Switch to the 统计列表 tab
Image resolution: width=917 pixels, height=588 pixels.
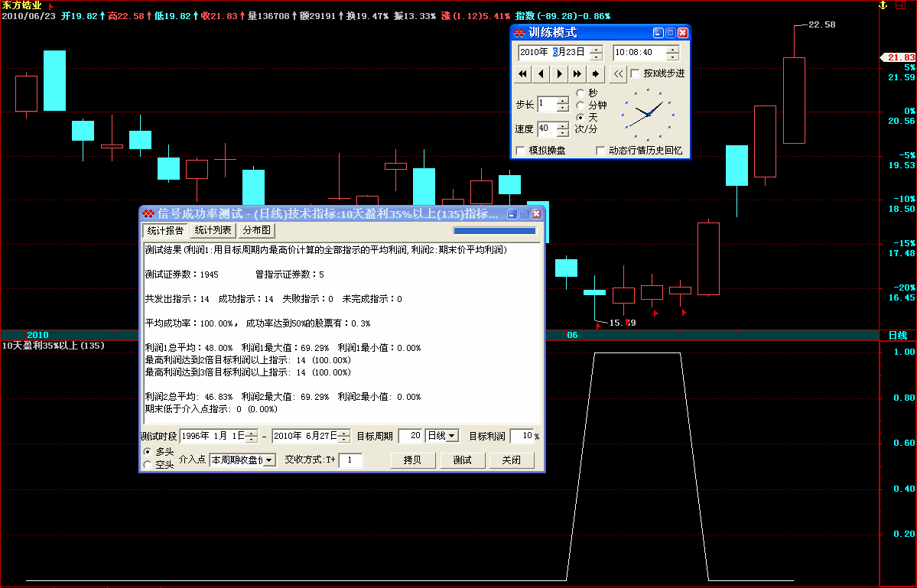[213, 230]
